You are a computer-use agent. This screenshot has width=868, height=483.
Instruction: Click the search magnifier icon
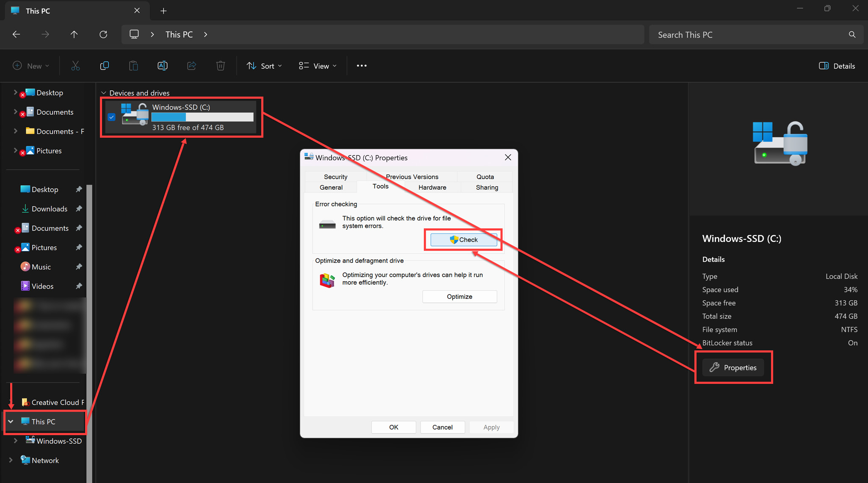click(x=852, y=35)
